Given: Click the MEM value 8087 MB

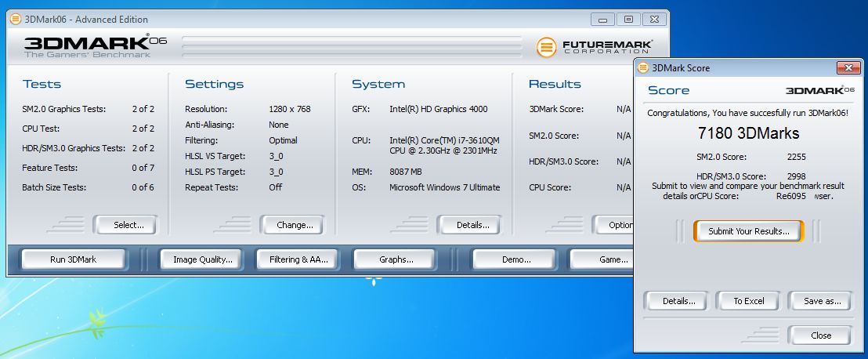Looking at the screenshot, I should point(406,172).
